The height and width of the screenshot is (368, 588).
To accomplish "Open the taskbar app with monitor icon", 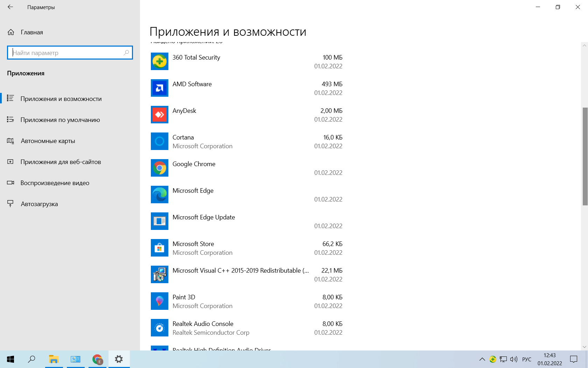I will pyautogui.click(x=76, y=359).
